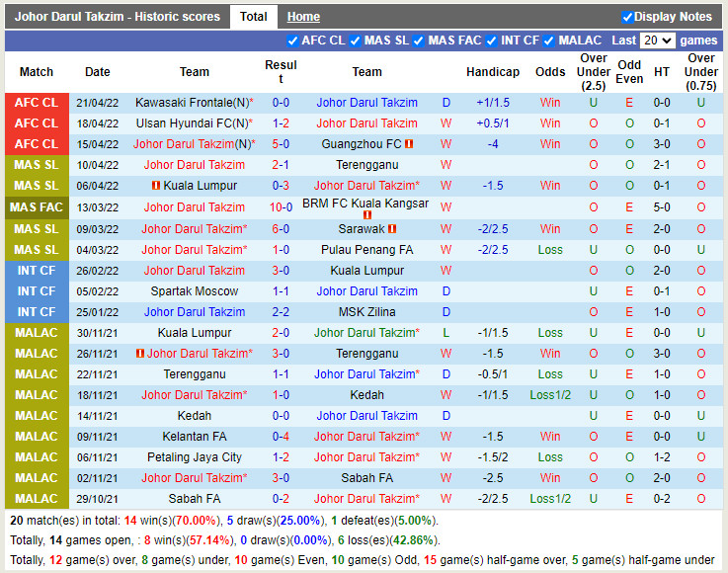Click the date 14/11/21
Screen dimensions: 728x573
[x=98, y=416]
